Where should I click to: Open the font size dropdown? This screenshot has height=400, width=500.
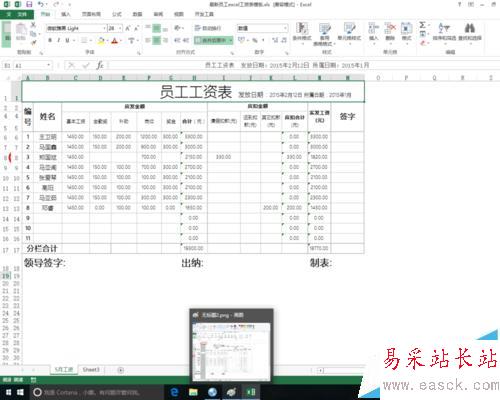(120, 28)
